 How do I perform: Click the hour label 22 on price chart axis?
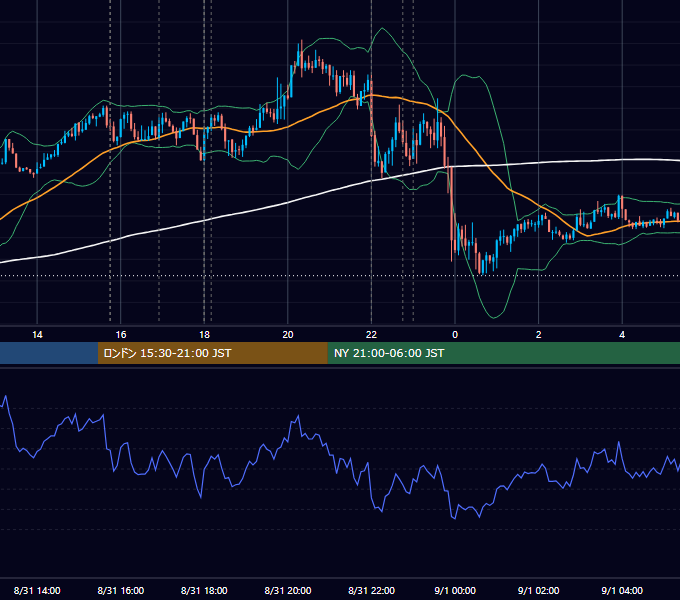pyautogui.click(x=371, y=335)
